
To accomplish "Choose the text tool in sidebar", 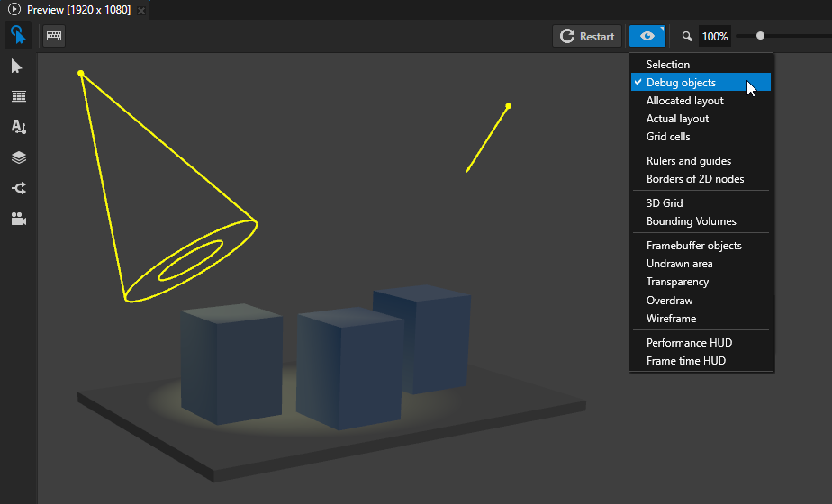I will tap(18, 127).
